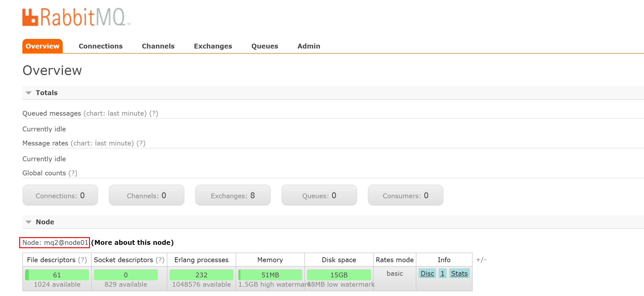Click the Node section header
644x296 pixels.
click(333, 222)
